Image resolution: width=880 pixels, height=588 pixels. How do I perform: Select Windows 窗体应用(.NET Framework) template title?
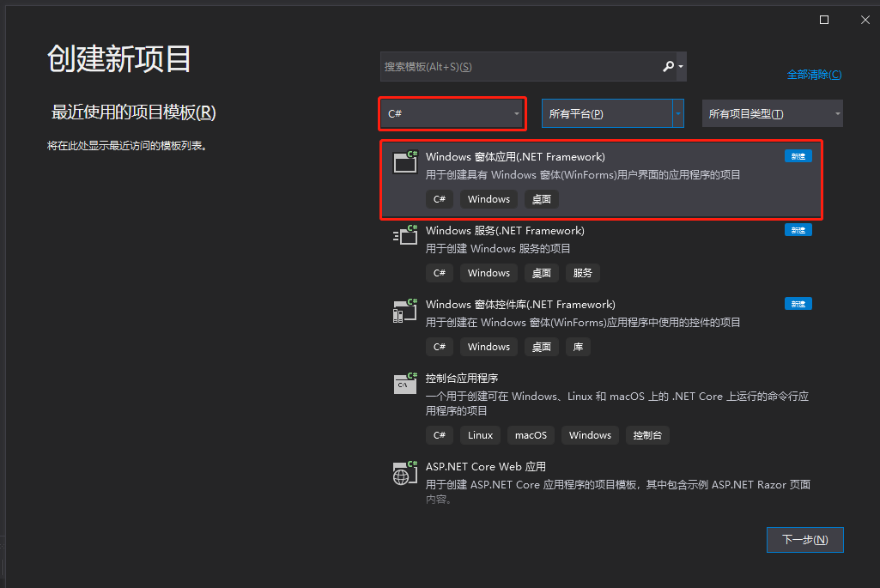(515, 157)
